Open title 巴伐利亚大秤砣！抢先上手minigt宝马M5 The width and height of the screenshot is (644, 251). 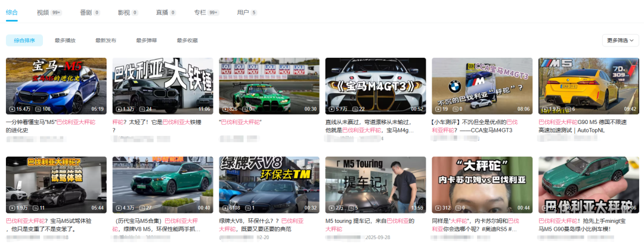(582, 225)
